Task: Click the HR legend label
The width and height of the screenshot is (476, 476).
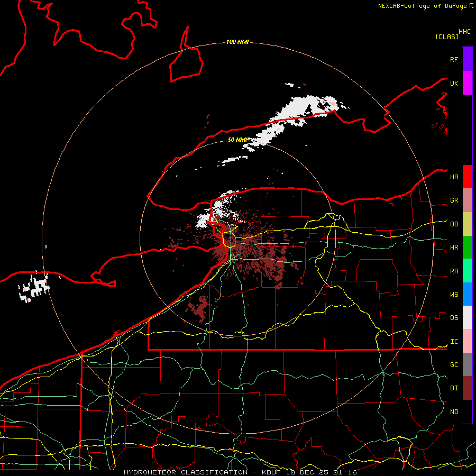Action: tap(454, 248)
